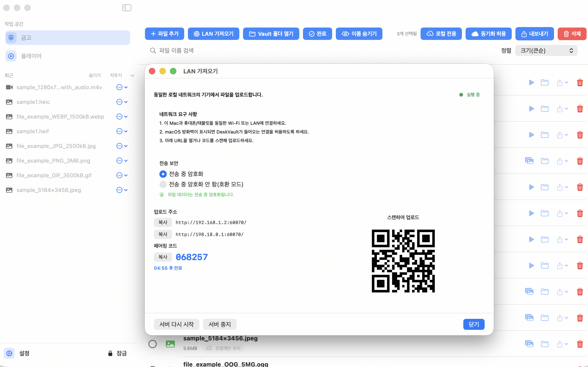The image size is (588, 367).
Task: Open the 플레이어 player icon
Action: pos(11,56)
